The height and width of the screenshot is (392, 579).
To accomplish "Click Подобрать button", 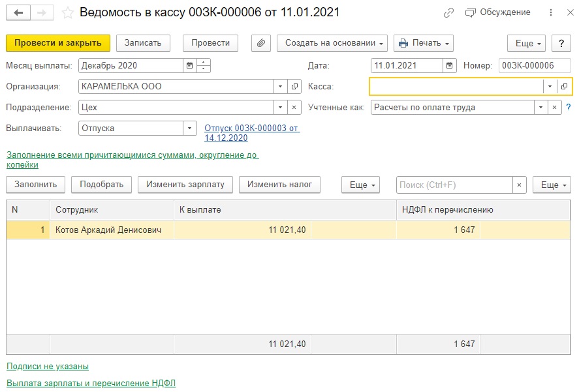I will coord(102,185).
